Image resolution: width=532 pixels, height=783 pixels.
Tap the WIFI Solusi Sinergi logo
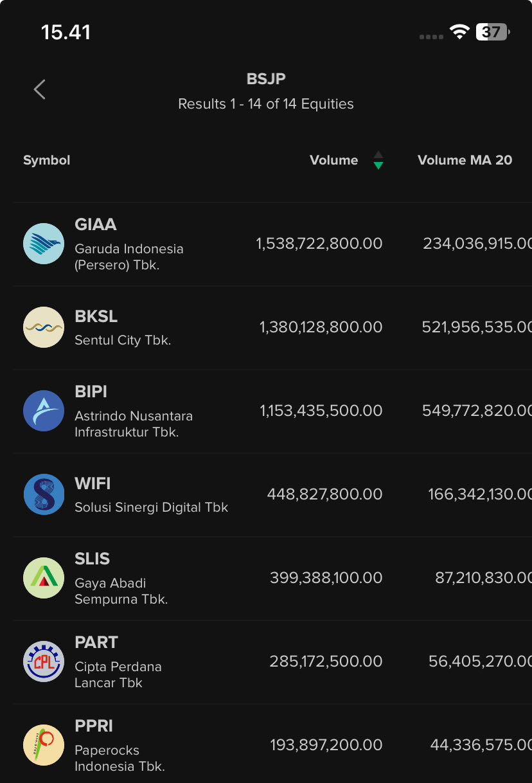coord(44,494)
